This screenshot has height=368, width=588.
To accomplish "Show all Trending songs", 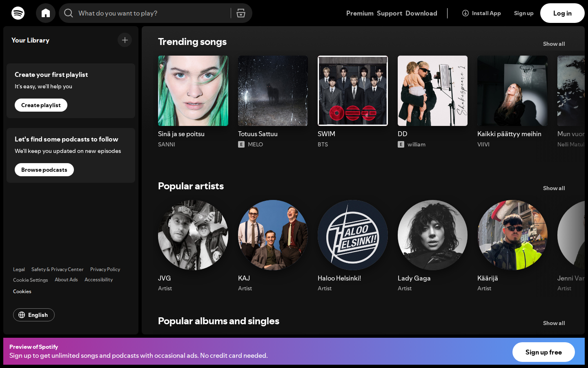I will (554, 44).
